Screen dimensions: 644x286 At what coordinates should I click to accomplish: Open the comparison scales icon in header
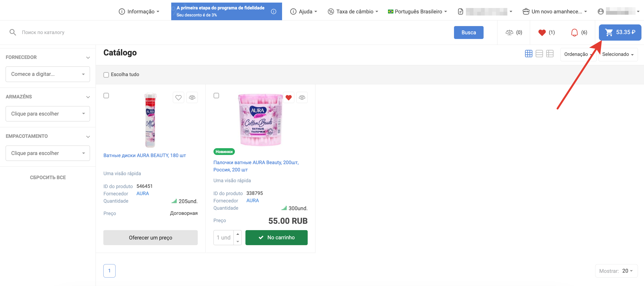[x=509, y=32]
